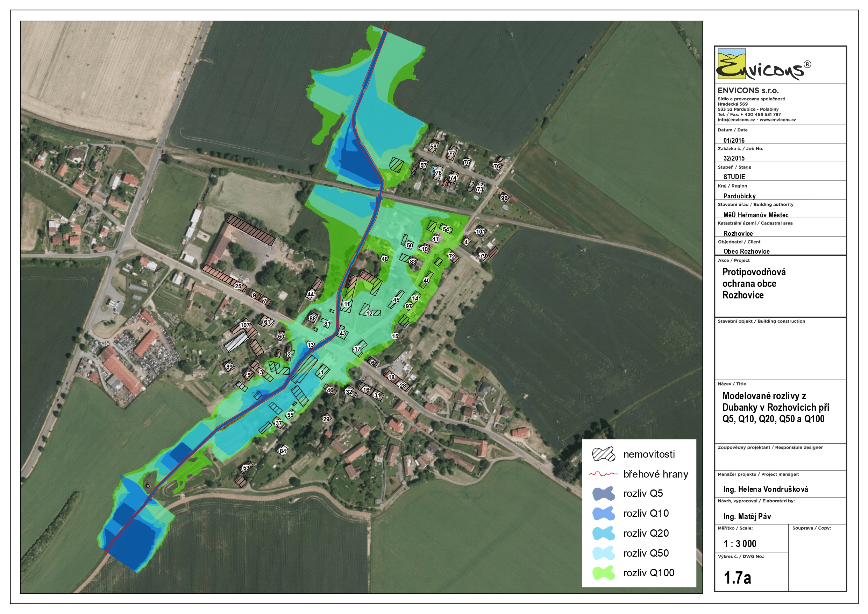Select the rozliv Q20 legend swatch
This screenshot has width=868, height=614.
[x=603, y=534]
